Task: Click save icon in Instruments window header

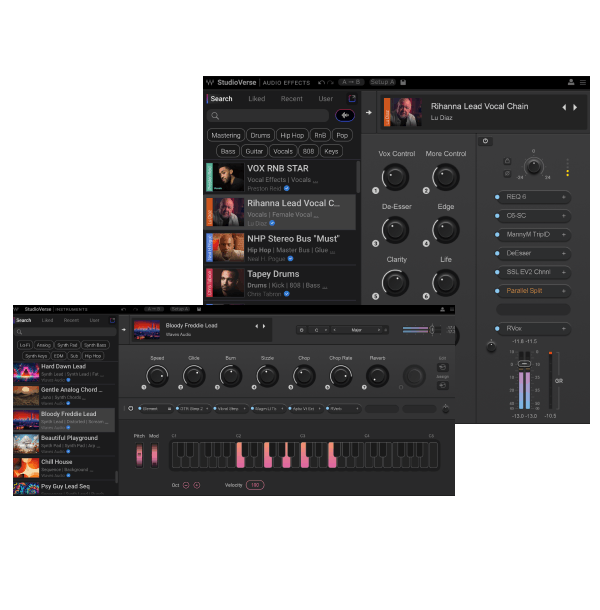Action: (199, 309)
